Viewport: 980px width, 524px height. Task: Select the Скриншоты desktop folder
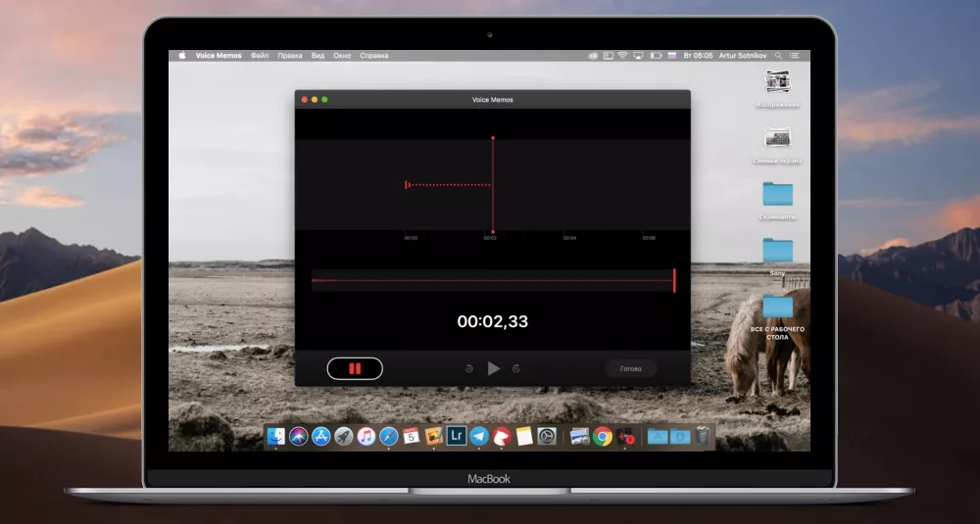tap(777, 194)
